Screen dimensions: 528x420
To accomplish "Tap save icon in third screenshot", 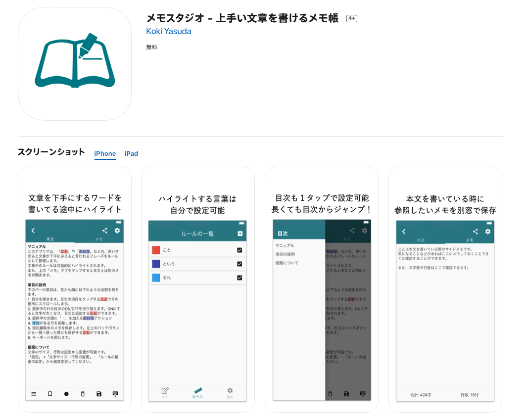I will click(x=346, y=394).
